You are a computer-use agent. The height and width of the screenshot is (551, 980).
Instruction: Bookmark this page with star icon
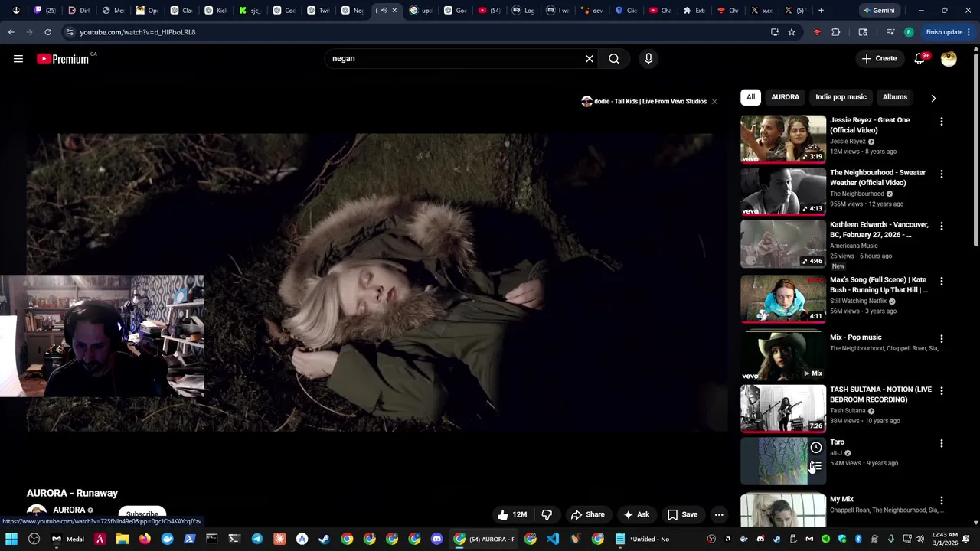pos(792,32)
